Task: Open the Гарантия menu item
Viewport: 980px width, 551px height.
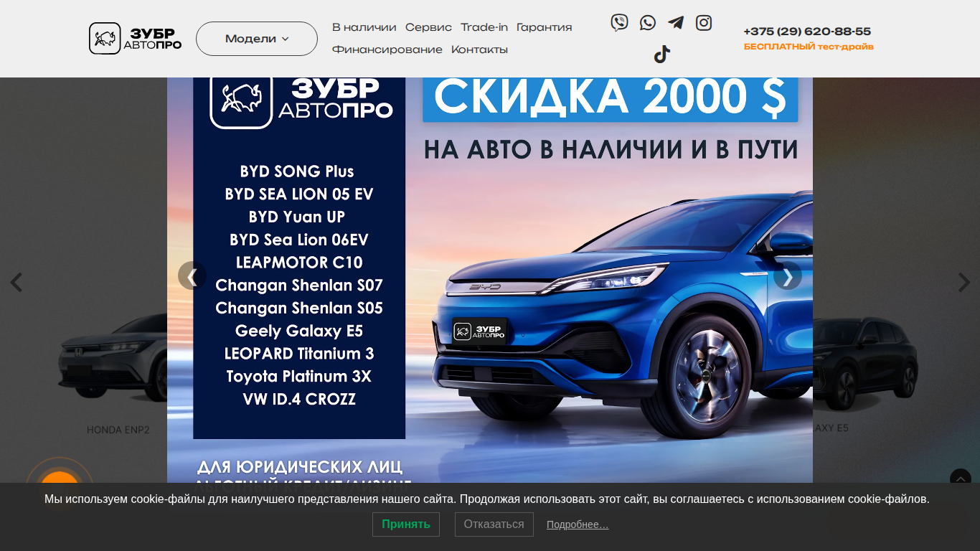Action: (x=545, y=27)
